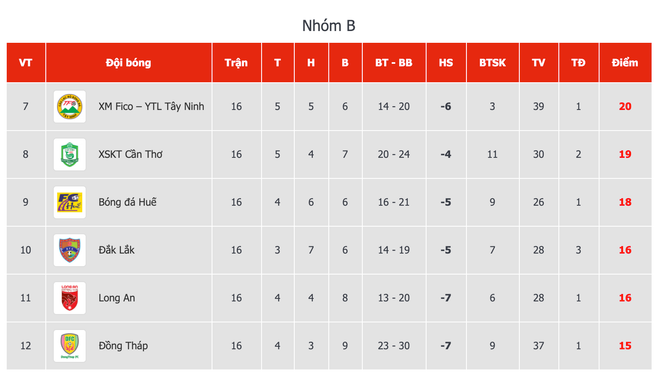The image size is (660, 382).
Task: Click the Bóng đá Huế club logo
Action: point(69,202)
